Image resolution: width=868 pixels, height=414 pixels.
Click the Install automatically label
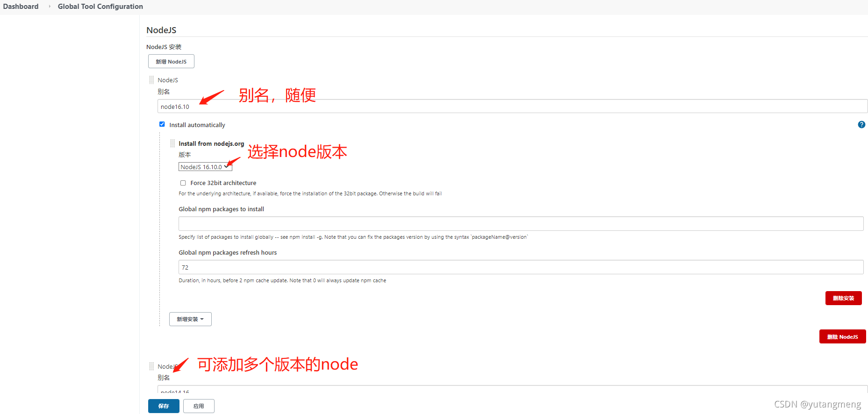click(x=197, y=125)
